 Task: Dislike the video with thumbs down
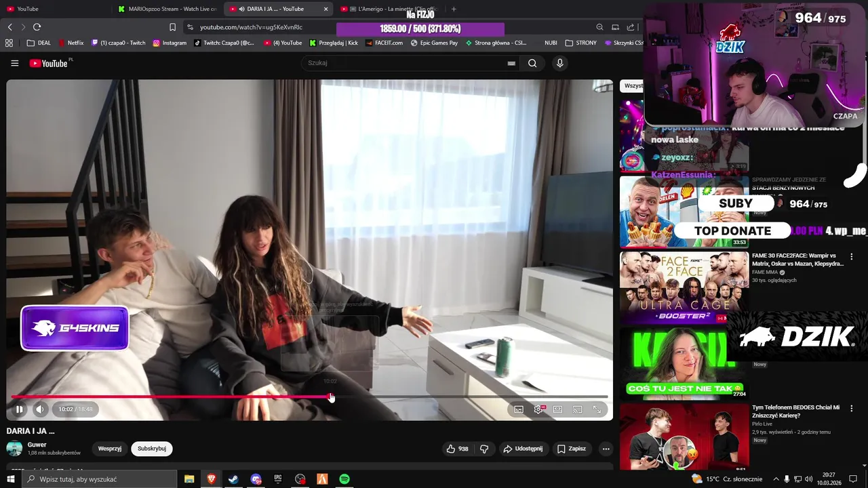[x=484, y=449]
